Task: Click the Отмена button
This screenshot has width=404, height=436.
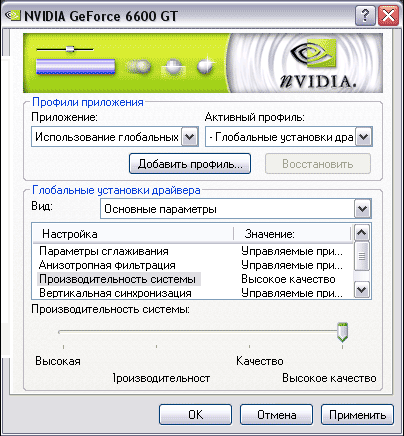Action: click(x=276, y=415)
